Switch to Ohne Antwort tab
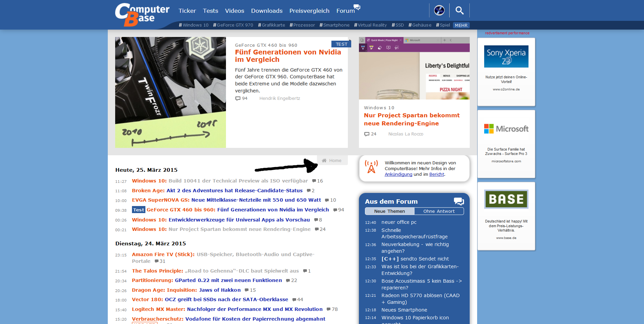 click(439, 211)
